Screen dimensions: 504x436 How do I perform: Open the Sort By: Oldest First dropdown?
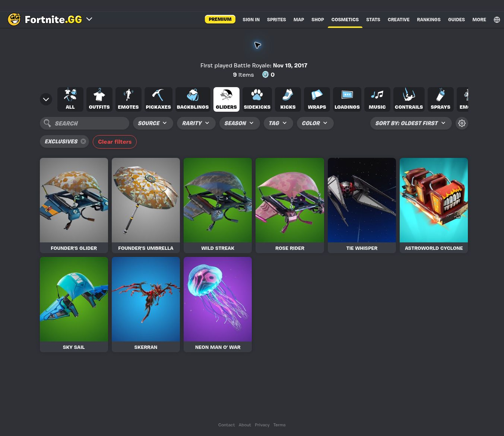411,123
